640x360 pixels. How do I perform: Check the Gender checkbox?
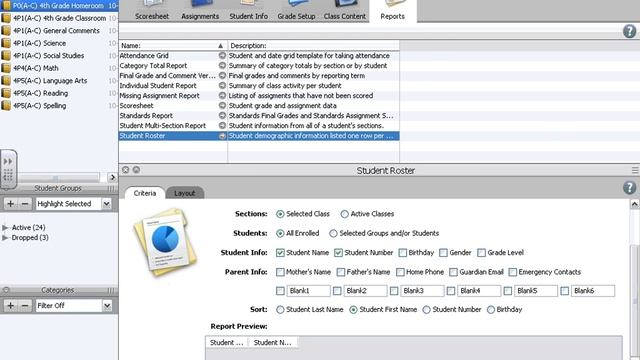[443, 253]
